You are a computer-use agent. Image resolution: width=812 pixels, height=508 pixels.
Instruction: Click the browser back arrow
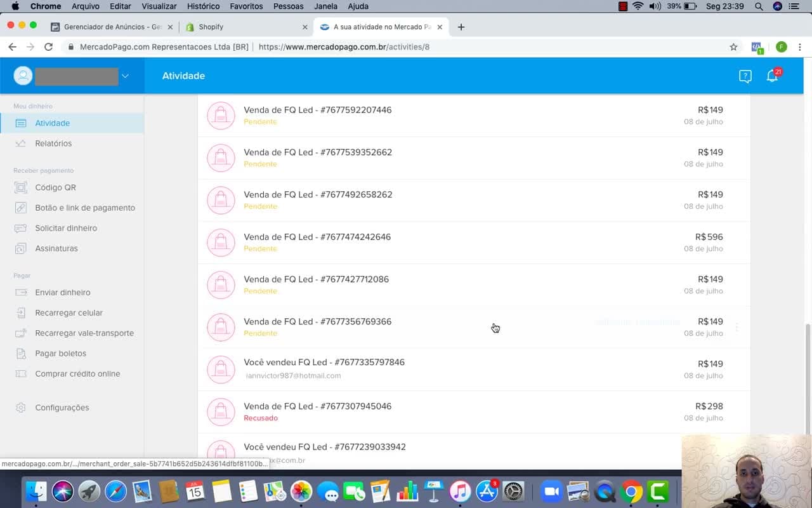pos(12,47)
